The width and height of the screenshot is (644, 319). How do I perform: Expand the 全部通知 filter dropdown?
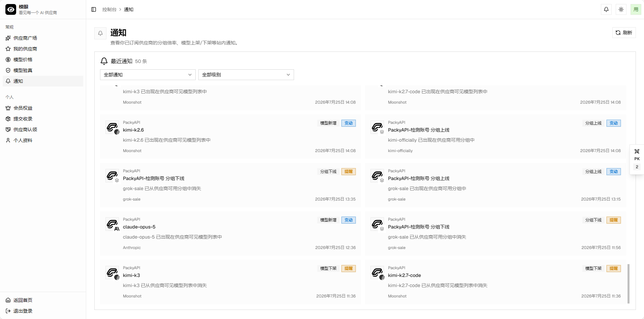click(148, 75)
